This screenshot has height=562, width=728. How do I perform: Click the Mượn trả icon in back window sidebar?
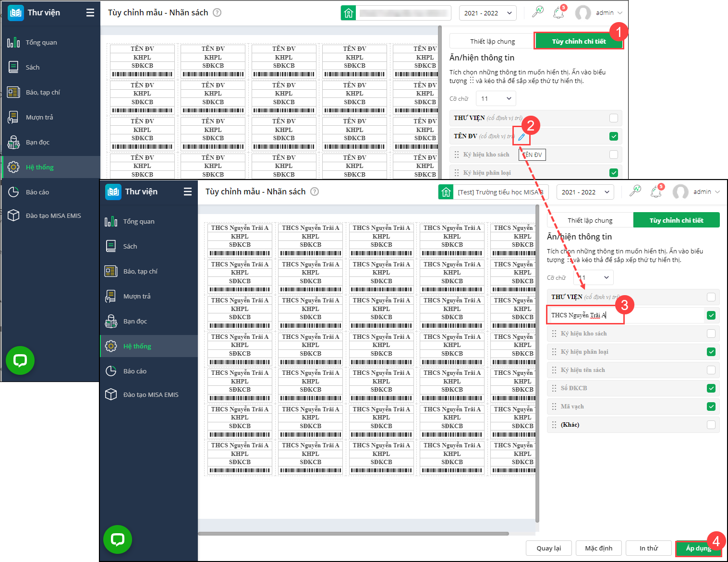13,117
